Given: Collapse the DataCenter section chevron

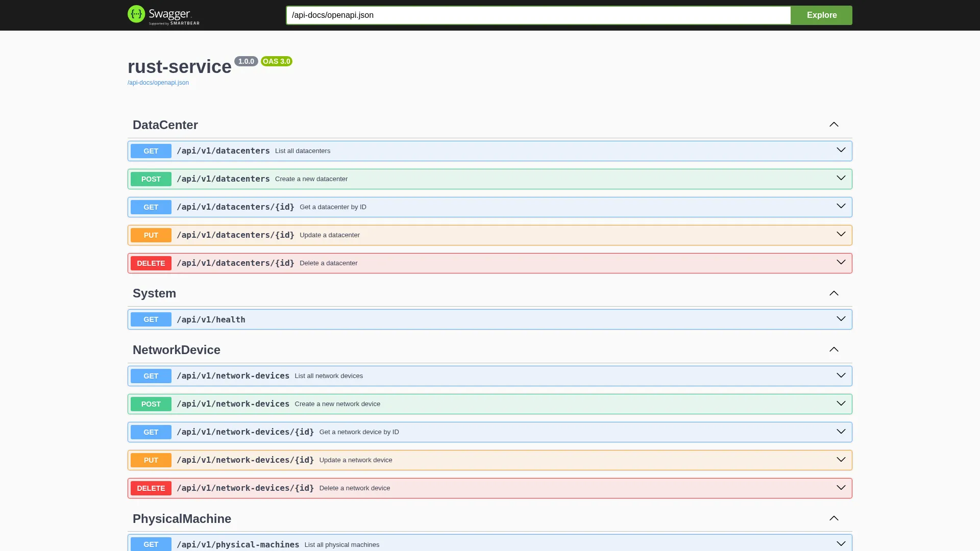Looking at the screenshot, I should pyautogui.click(x=834, y=124).
